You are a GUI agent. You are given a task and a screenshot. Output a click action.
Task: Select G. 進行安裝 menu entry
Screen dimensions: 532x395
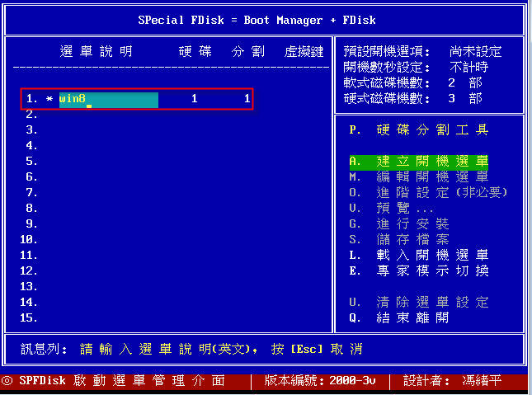point(399,223)
